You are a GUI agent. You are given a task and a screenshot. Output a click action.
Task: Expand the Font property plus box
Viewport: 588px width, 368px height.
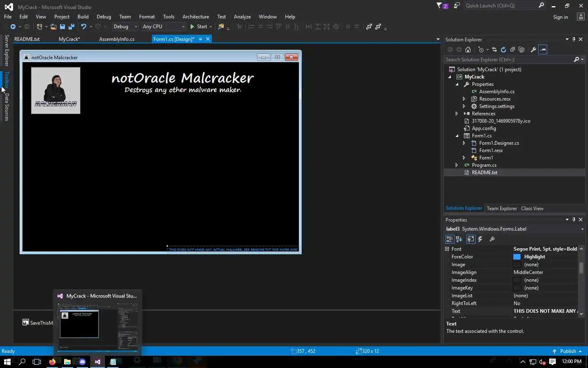tap(447, 249)
